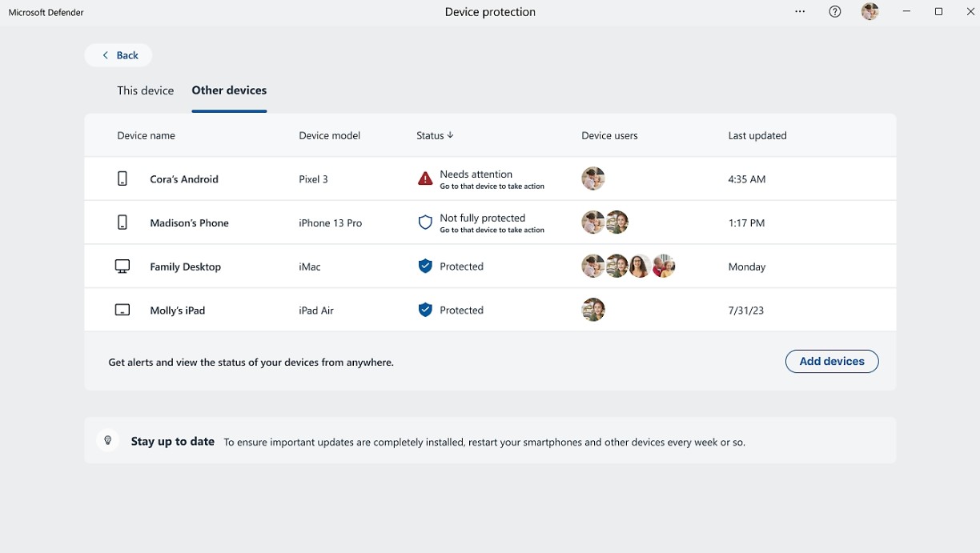Sort by the Device name column header
Viewport: 980px width, 553px height.
pos(146,135)
